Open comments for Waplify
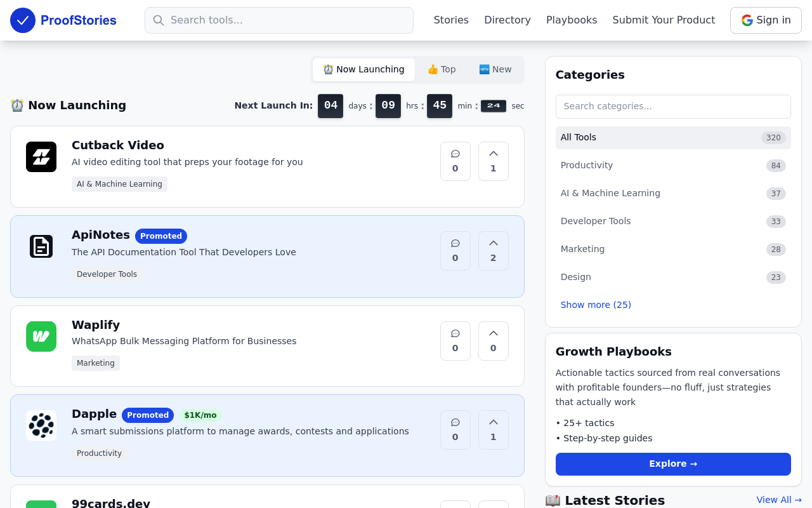This screenshot has height=508, width=812. 455,341
